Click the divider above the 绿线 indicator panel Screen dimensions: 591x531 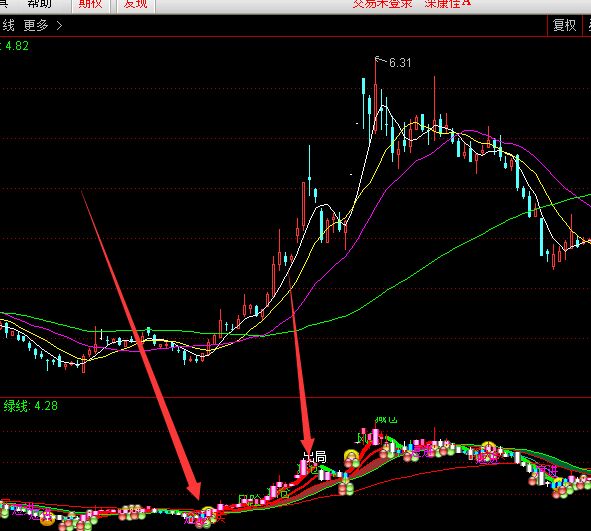click(296, 397)
